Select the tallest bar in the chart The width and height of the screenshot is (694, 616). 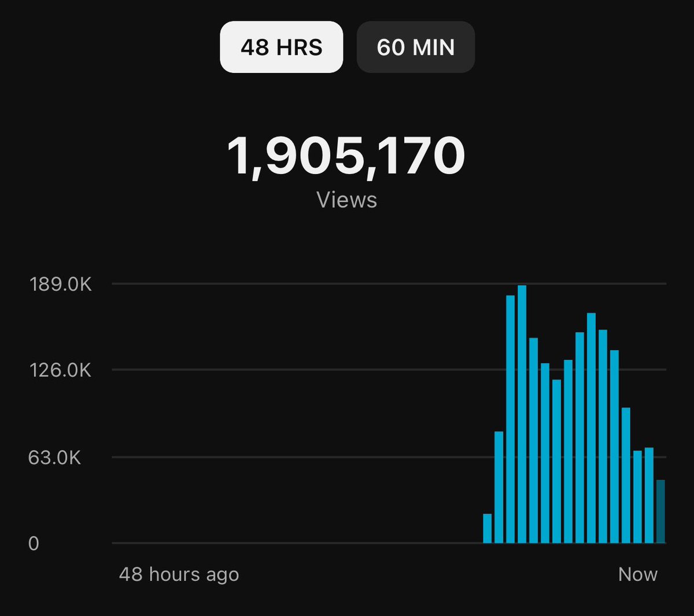coord(522,414)
